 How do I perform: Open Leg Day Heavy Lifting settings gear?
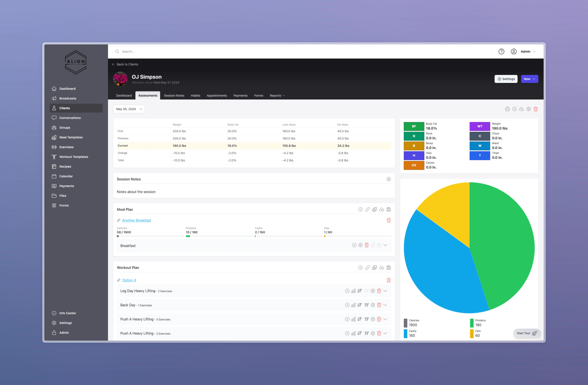pyautogui.click(x=373, y=291)
